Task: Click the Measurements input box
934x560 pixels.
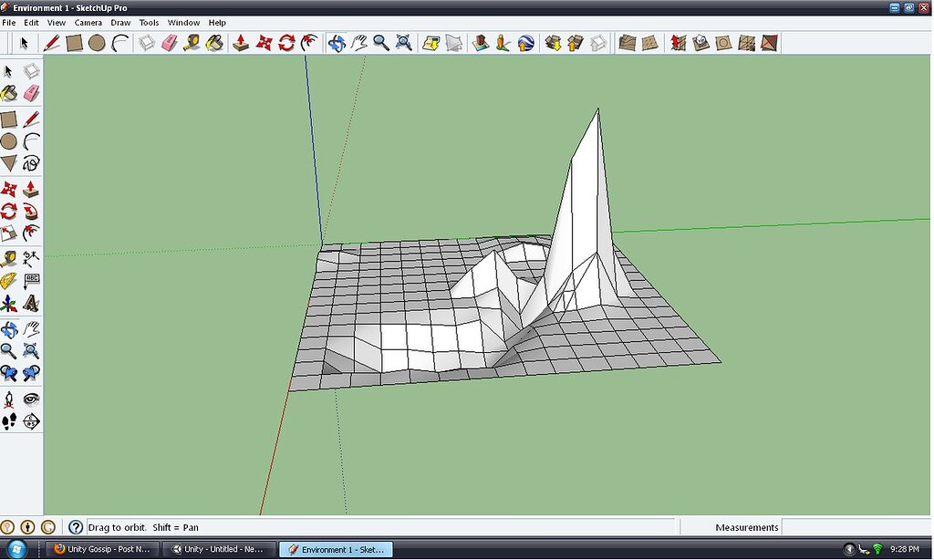Action: (856, 527)
